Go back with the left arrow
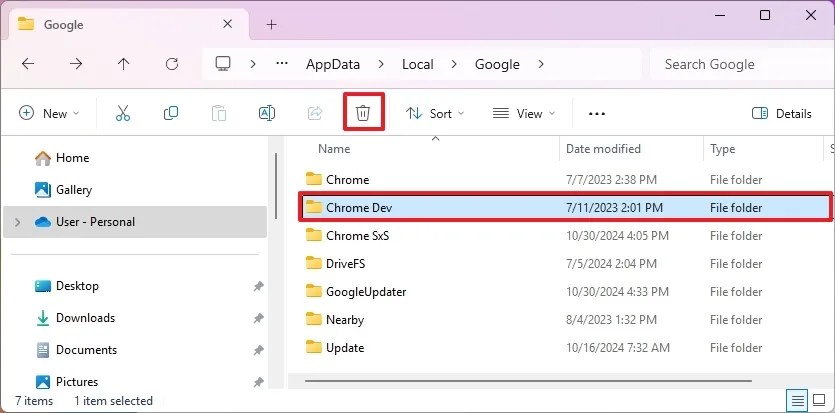 click(x=28, y=64)
